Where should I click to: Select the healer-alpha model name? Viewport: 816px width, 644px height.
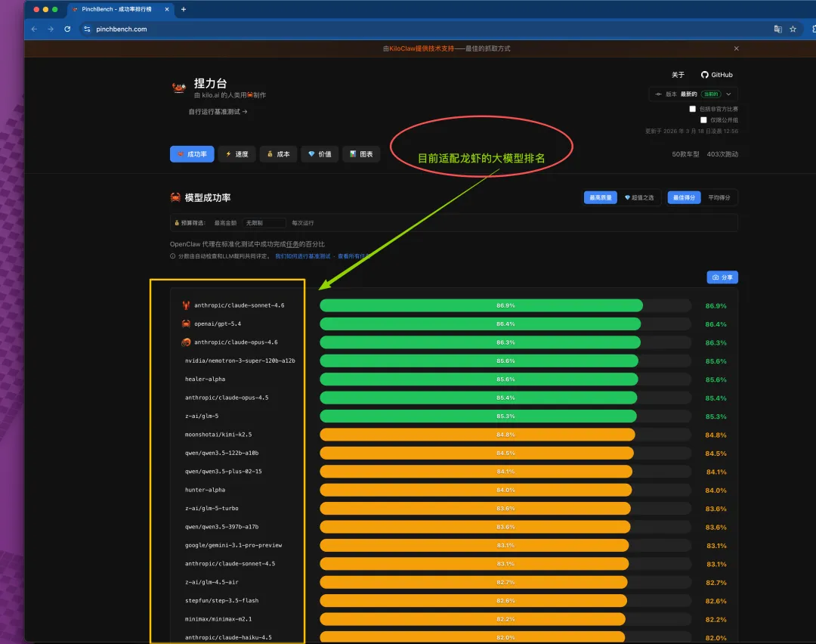[x=205, y=379]
